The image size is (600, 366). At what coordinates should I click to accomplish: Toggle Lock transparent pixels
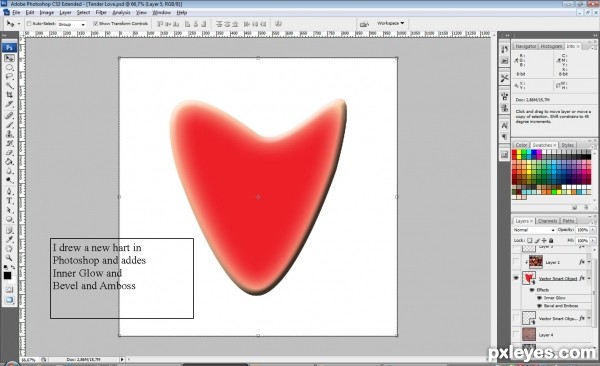tap(530, 240)
